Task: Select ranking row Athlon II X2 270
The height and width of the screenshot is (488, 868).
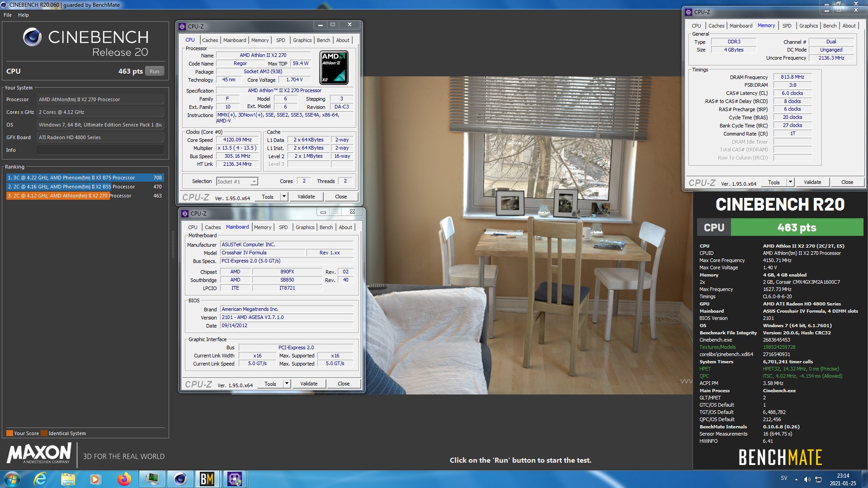Action: (x=85, y=196)
